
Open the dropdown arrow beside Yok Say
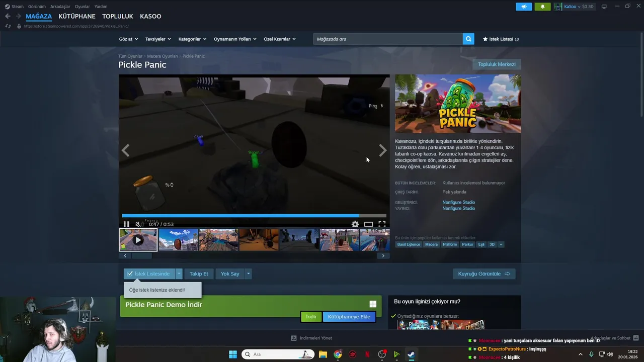coord(248,274)
